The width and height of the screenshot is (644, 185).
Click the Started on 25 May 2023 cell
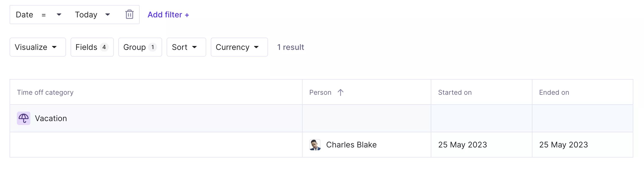481,145
